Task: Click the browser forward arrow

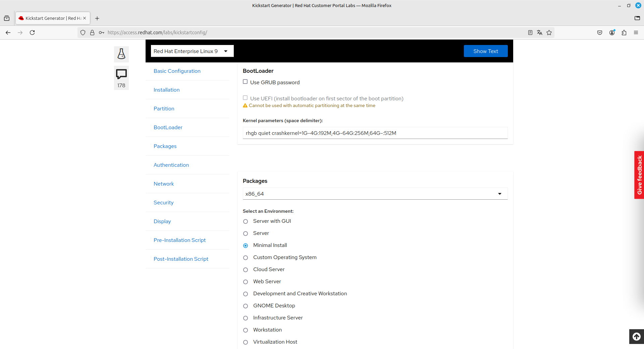Action: [x=20, y=33]
